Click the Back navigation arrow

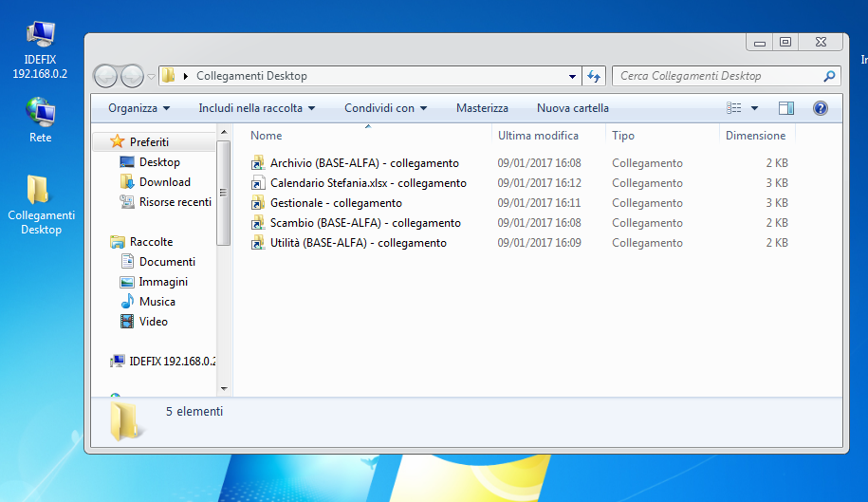[x=106, y=76]
